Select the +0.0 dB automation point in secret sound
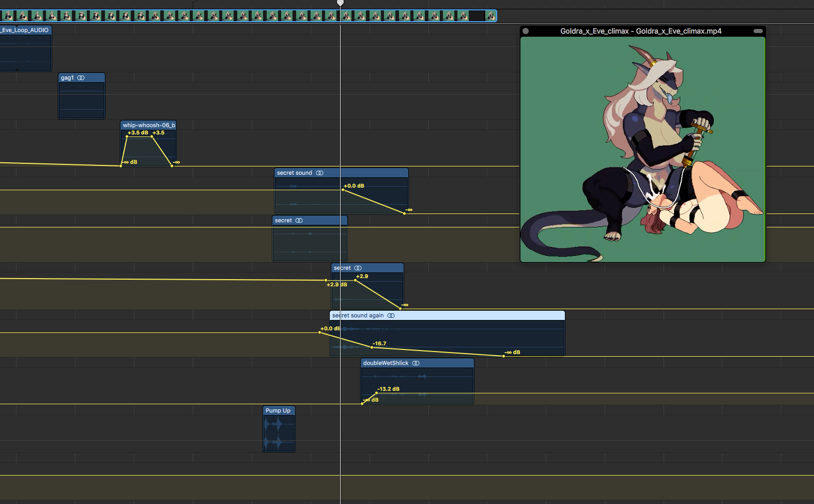This screenshot has height=504, width=814. [343, 190]
